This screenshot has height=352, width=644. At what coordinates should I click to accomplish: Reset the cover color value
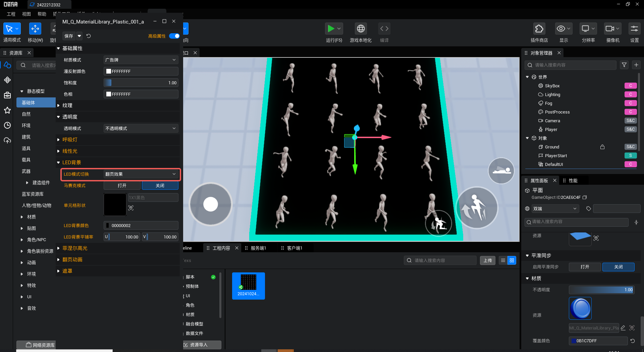[633, 341]
